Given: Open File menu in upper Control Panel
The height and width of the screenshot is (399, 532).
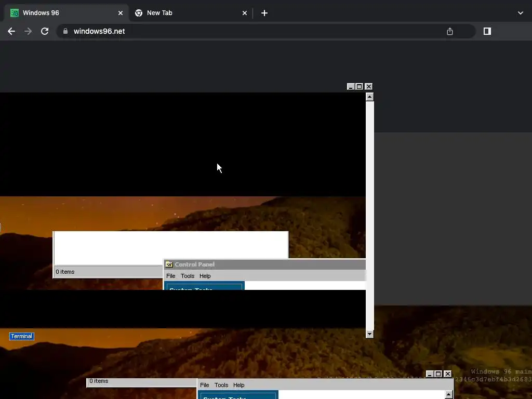Looking at the screenshot, I should pos(170,276).
